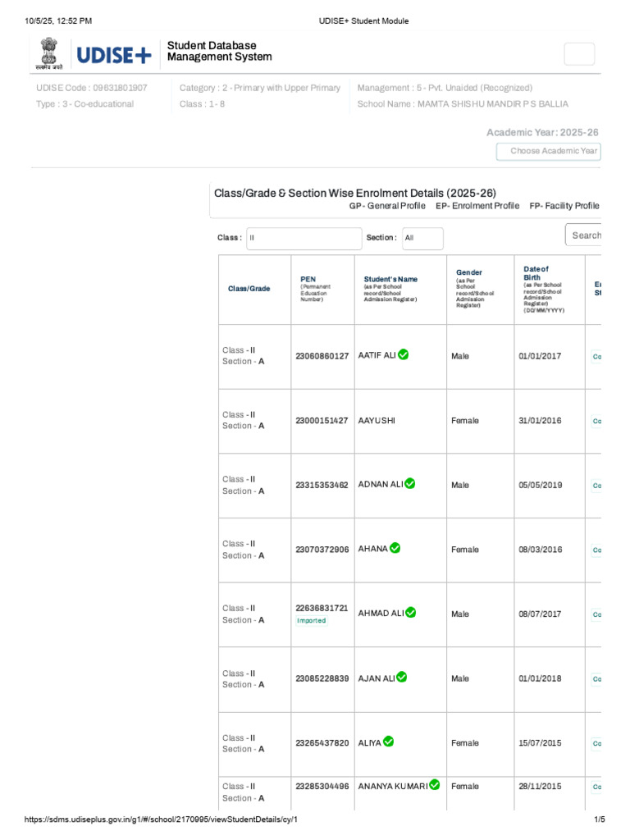This screenshot has height=840, width=630.
Task: Click date of birth 08/07/2017
Action: (540, 614)
